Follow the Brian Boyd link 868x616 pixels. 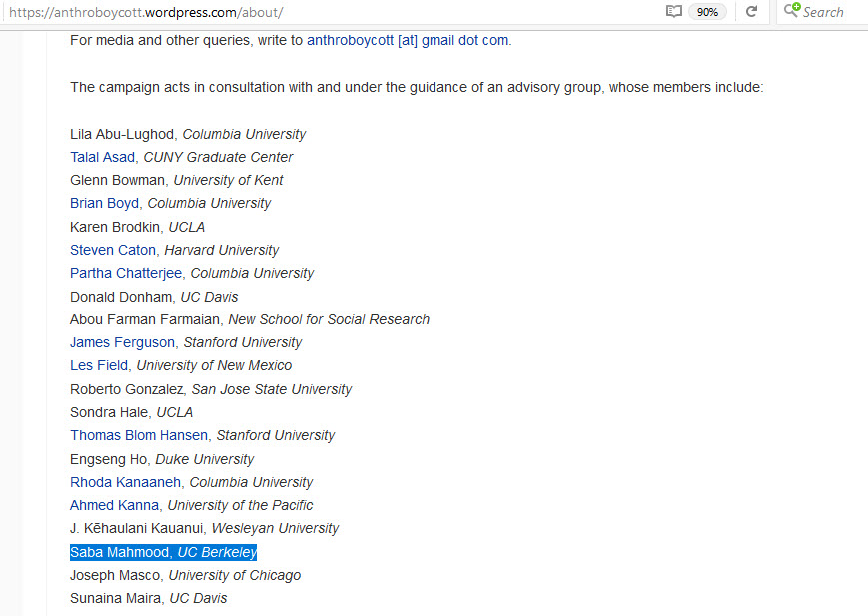tap(104, 203)
